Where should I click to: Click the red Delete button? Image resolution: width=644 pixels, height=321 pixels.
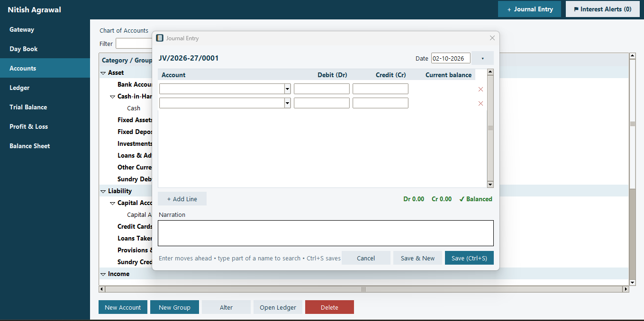(x=329, y=307)
